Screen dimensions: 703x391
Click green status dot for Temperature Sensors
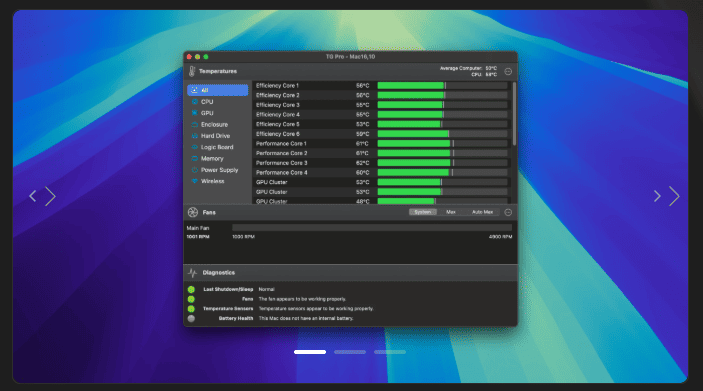191,309
